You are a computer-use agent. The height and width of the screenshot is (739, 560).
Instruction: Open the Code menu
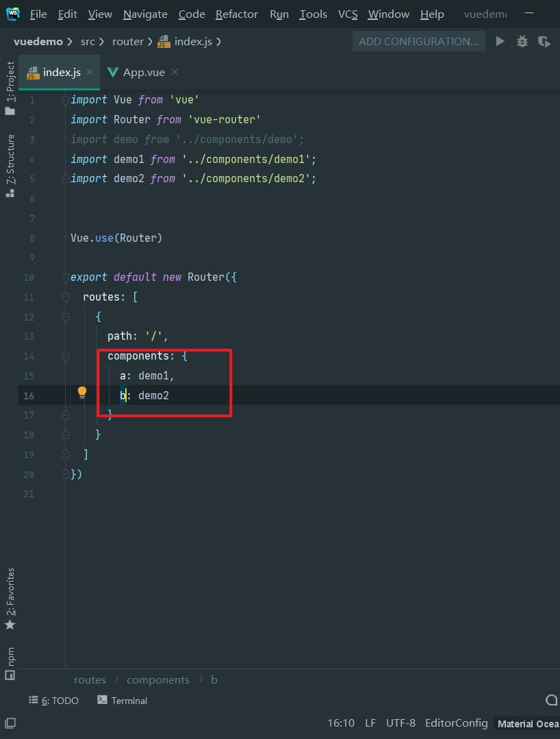(x=192, y=14)
